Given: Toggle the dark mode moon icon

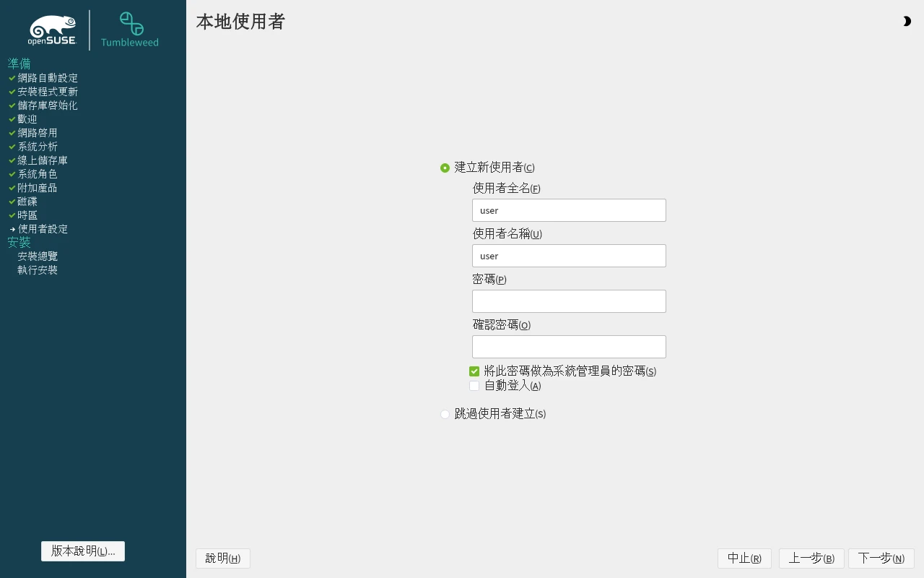Looking at the screenshot, I should click(907, 22).
